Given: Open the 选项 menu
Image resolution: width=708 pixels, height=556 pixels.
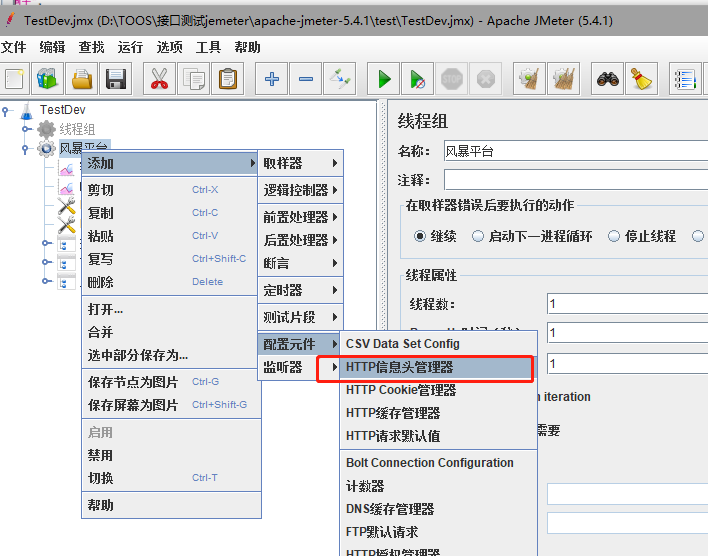Looking at the screenshot, I should (x=169, y=47).
